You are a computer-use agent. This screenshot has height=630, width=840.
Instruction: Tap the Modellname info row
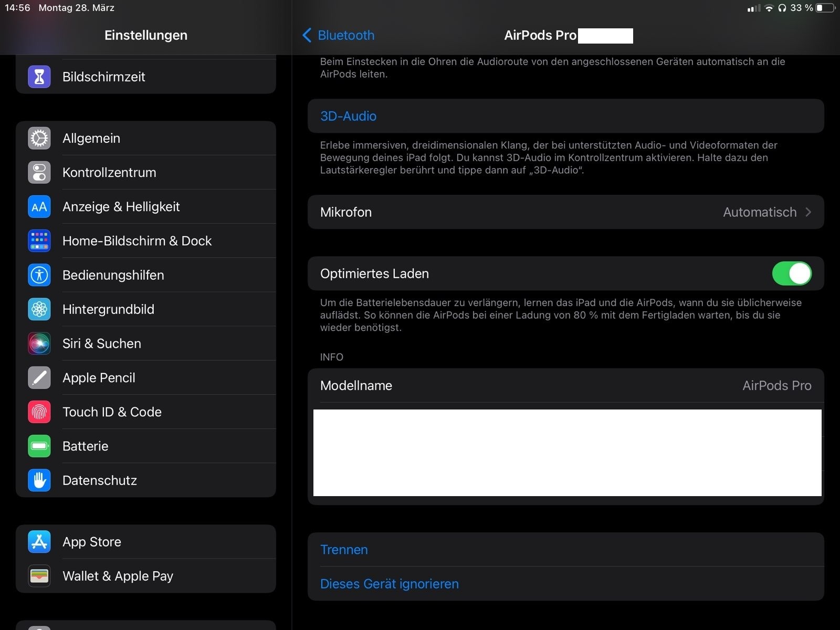coord(565,386)
